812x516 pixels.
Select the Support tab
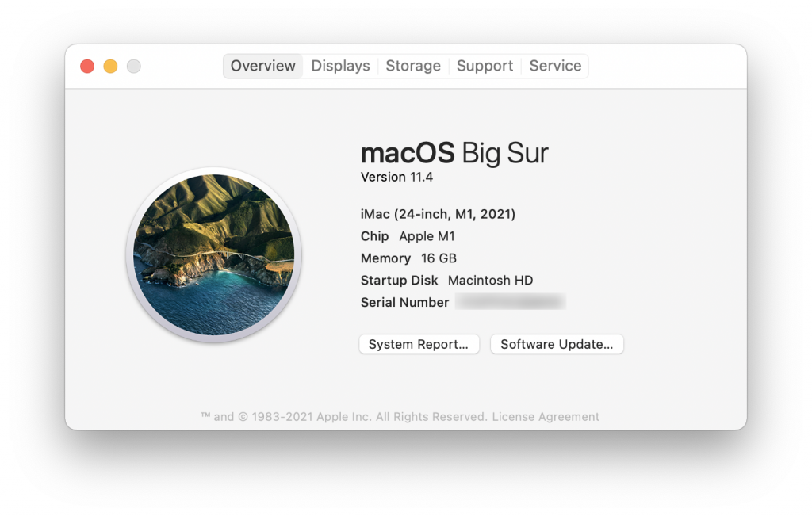(x=485, y=66)
